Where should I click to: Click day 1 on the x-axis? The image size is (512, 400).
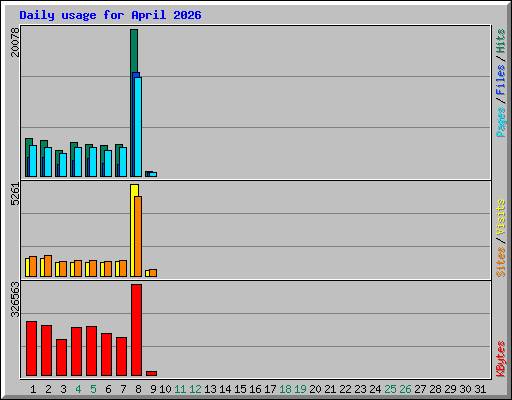tap(33, 389)
